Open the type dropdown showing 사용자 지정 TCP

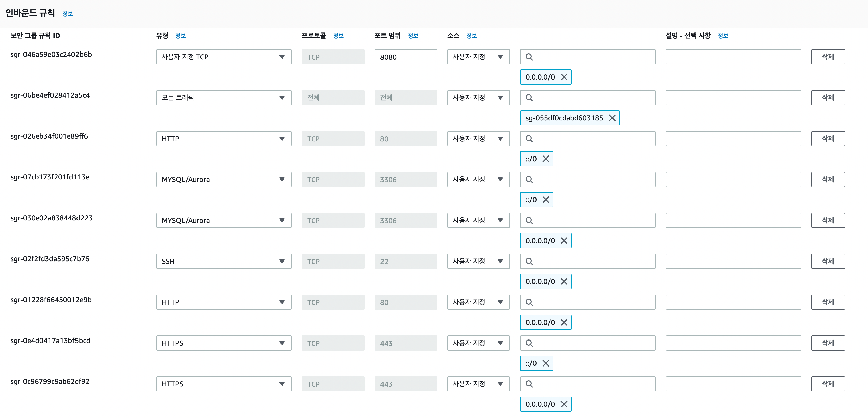[223, 57]
